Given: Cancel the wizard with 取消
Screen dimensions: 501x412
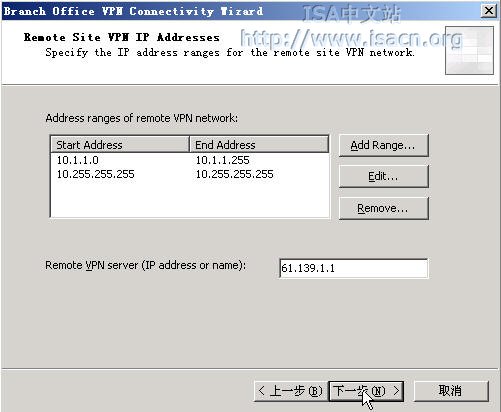Looking at the screenshot, I should click(x=451, y=391).
